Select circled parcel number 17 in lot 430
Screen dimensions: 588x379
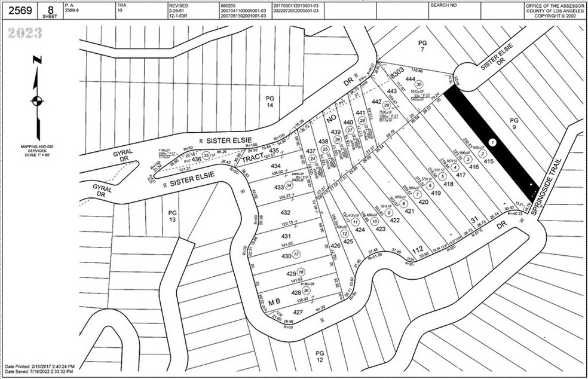[296, 255]
